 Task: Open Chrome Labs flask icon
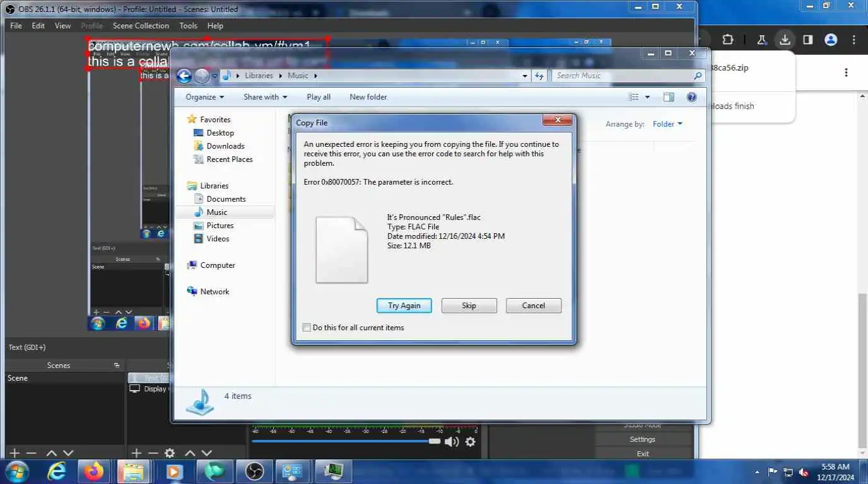tap(761, 39)
